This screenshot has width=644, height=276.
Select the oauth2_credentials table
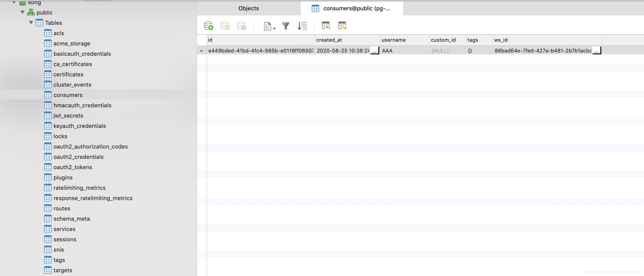click(x=78, y=157)
